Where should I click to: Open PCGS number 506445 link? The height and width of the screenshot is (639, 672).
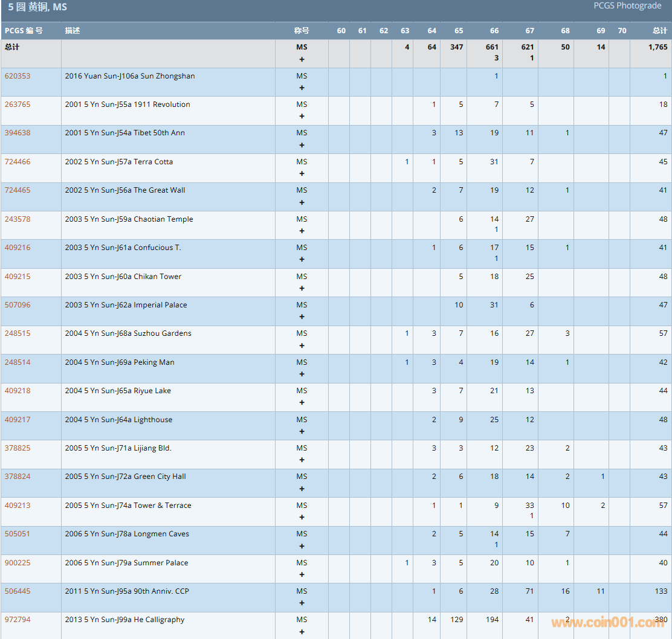tap(18, 591)
